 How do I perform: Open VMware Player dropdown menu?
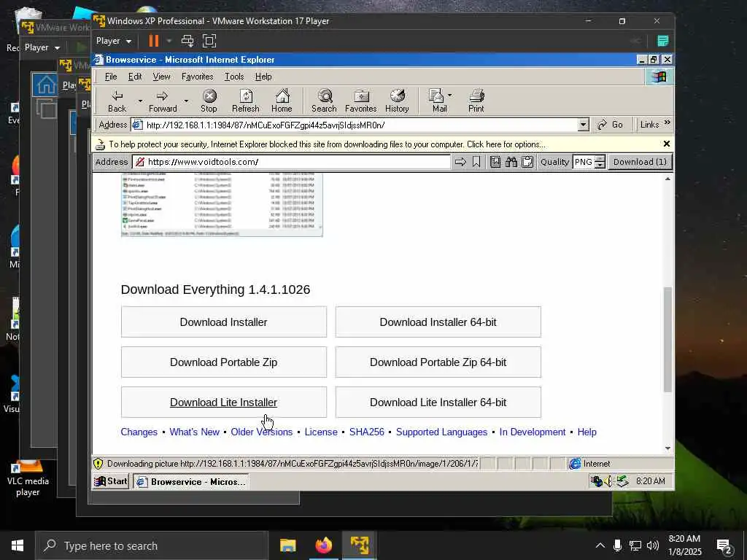point(113,41)
